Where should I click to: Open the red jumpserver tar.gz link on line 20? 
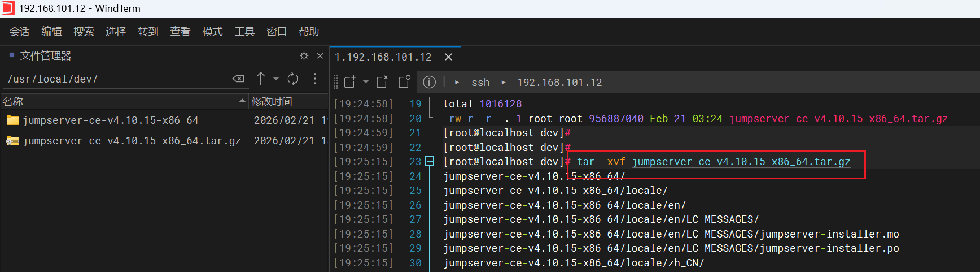(x=838, y=119)
